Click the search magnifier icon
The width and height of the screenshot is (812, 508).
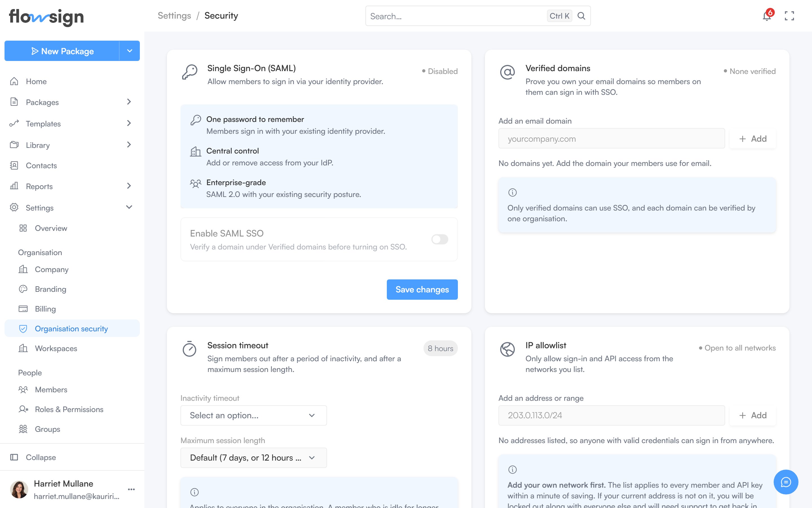pos(581,16)
